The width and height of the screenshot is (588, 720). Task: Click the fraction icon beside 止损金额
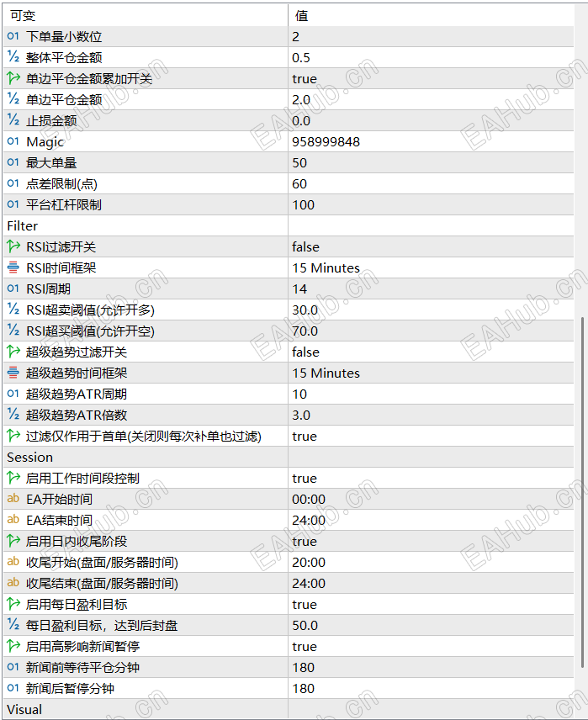click(x=13, y=120)
